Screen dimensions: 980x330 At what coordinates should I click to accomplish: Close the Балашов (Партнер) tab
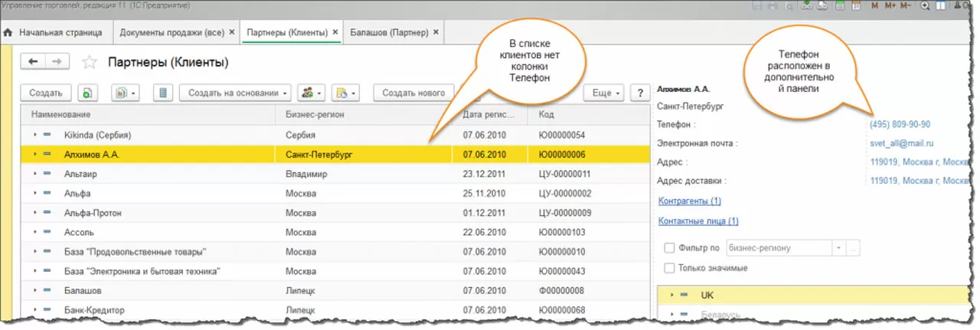coord(436,33)
